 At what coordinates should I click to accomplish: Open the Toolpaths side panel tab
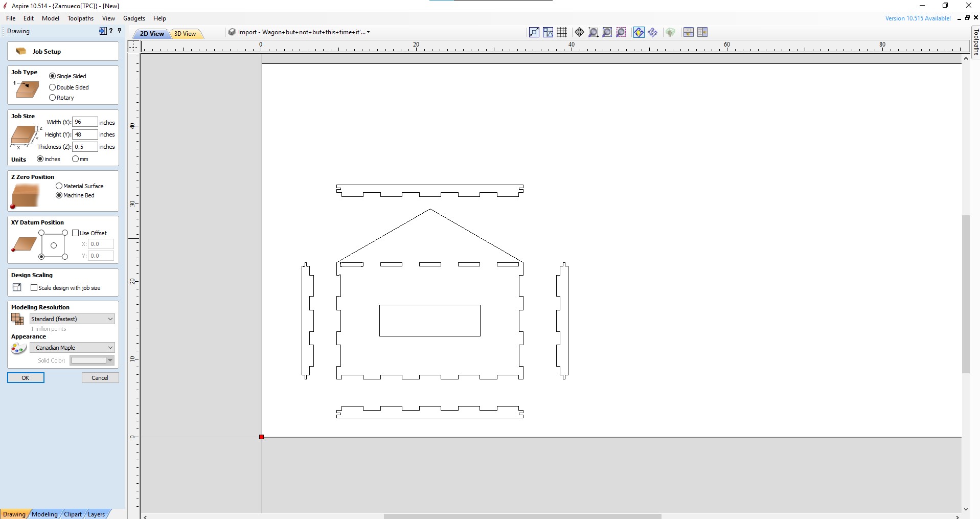tap(975, 42)
